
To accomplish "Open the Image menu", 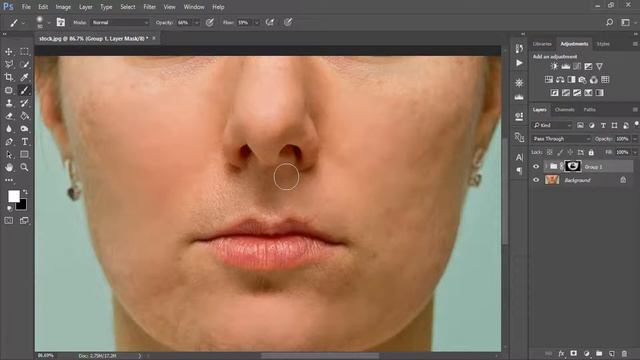I will [x=63, y=7].
